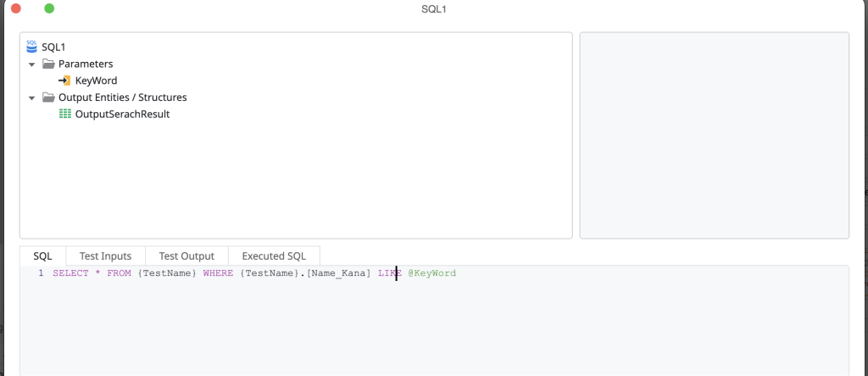Collapse the Output Entities / Structures arrow
The width and height of the screenshot is (868, 376).
coord(32,98)
